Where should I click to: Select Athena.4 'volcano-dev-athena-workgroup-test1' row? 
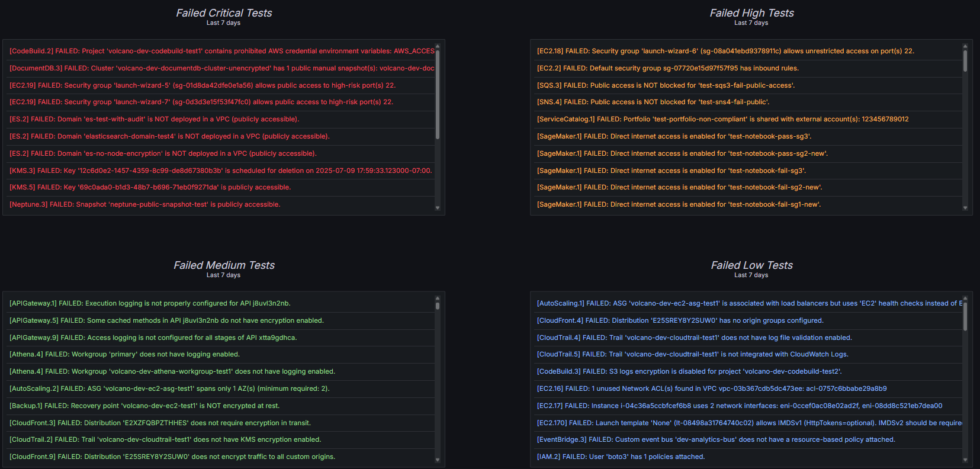pyautogui.click(x=219, y=371)
